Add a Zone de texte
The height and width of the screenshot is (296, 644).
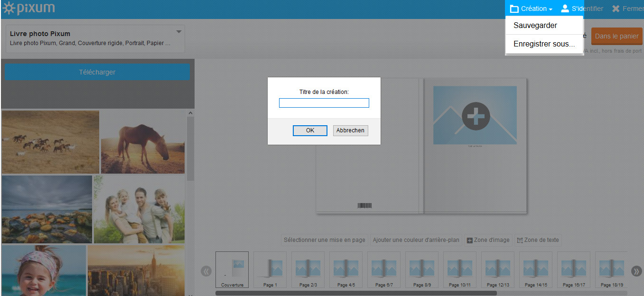[538, 240]
